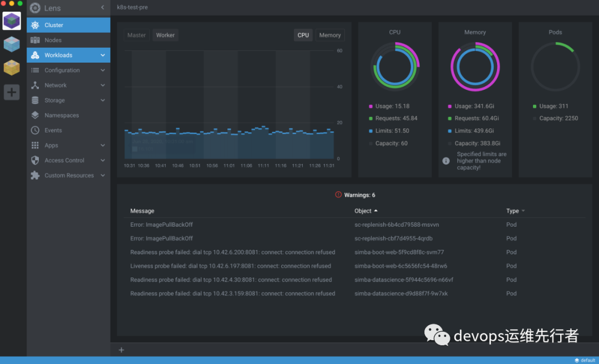This screenshot has width=599, height=364.
Task: Click the default label in status bar
Action: [x=587, y=360]
